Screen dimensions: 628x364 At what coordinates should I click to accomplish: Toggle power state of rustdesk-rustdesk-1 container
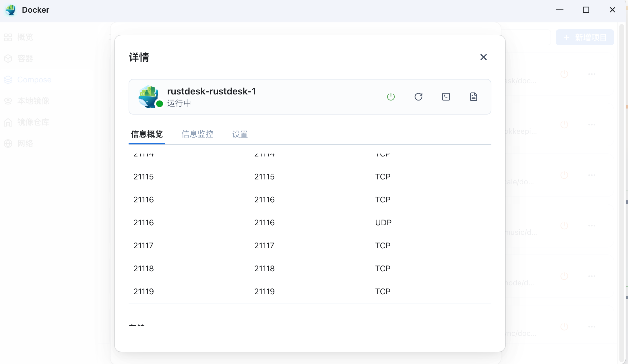click(391, 97)
